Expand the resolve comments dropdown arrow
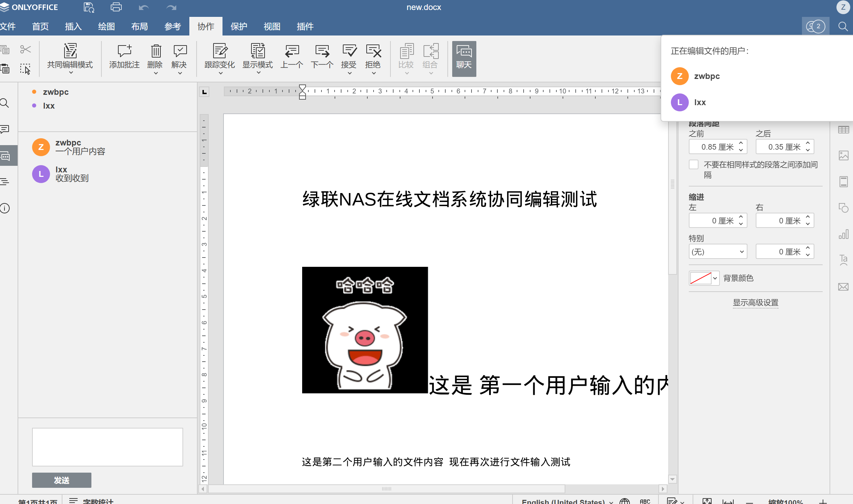 point(180,73)
